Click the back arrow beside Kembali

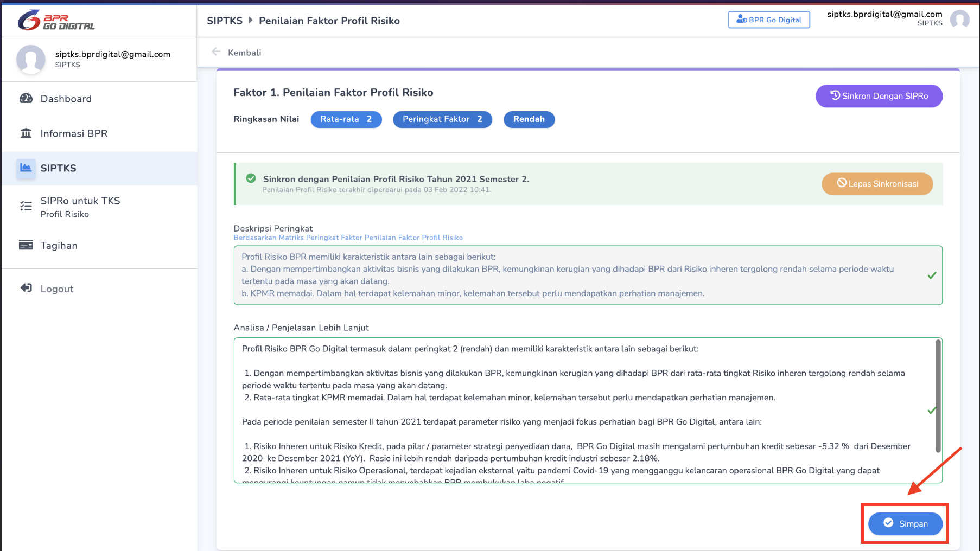216,52
